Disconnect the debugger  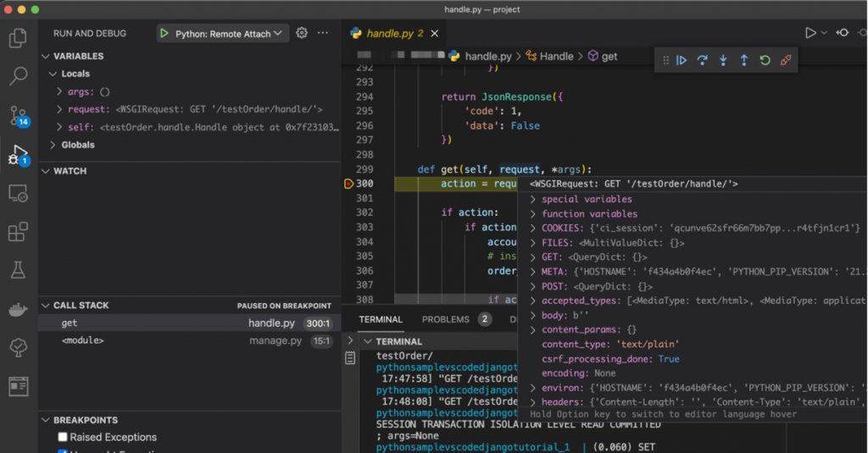[786, 60]
